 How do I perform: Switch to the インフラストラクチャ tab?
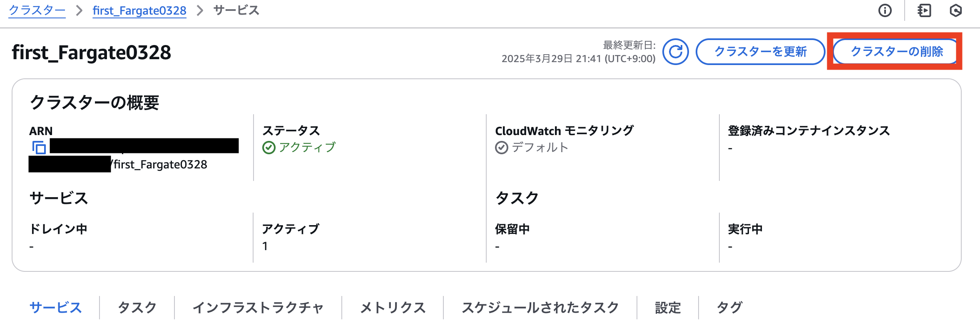259,307
